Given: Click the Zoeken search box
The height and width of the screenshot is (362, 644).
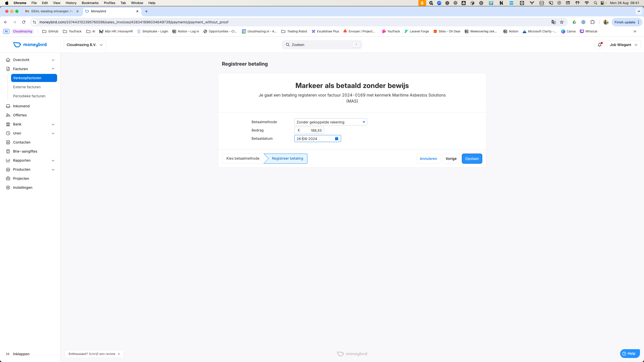Looking at the screenshot, I should [322, 45].
